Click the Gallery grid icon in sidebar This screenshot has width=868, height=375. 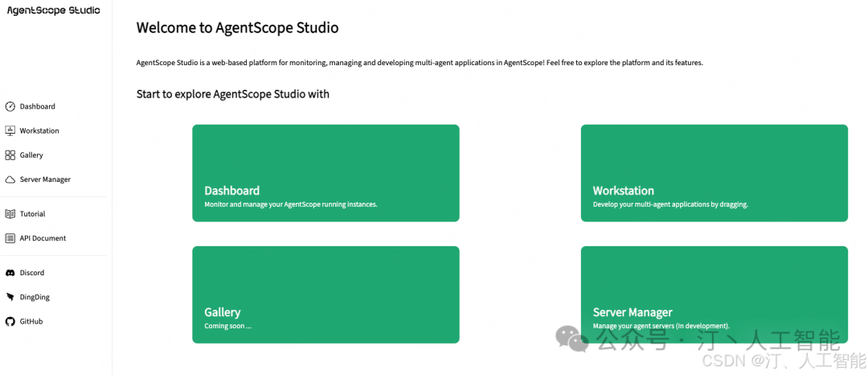[10, 155]
